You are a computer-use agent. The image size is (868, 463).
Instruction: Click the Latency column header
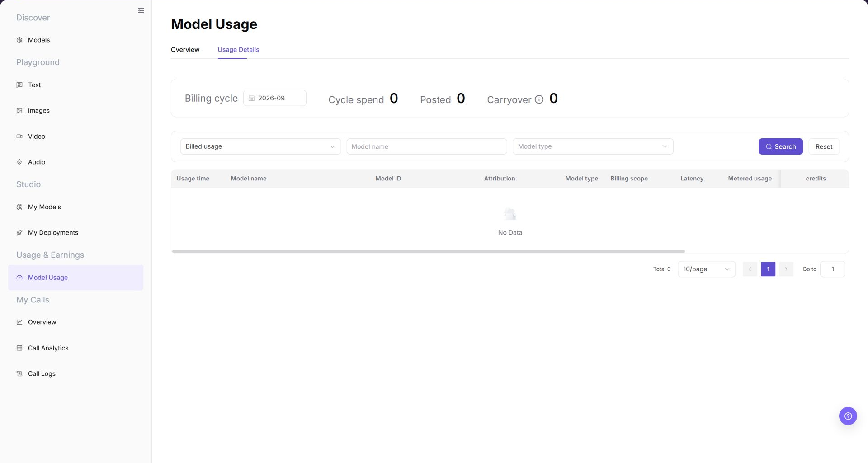click(692, 179)
